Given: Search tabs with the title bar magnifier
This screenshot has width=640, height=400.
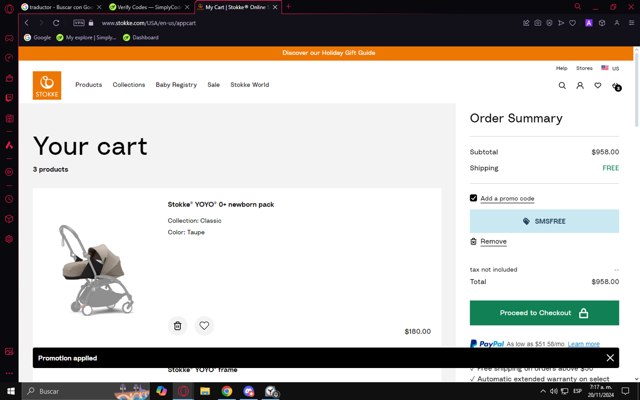Looking at the screenshot, I should (578, 7).
